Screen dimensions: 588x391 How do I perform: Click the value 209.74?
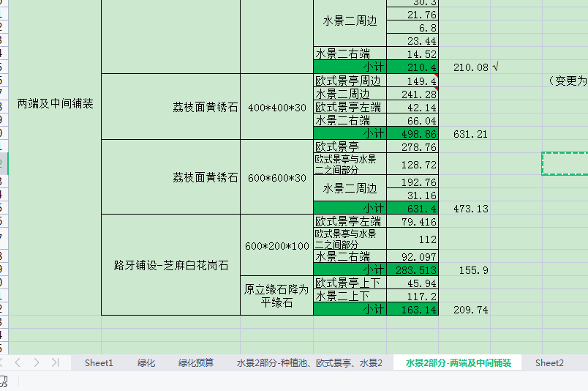click(464, 309)
